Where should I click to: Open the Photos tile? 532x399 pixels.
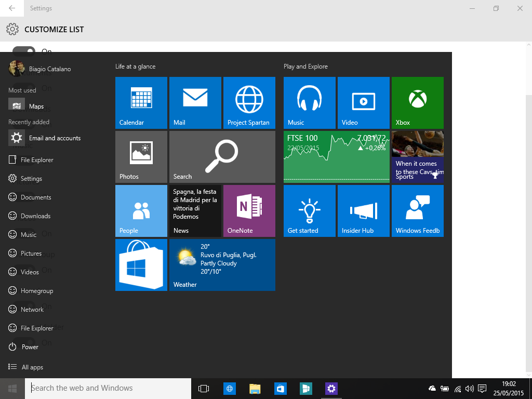point(141,157)
